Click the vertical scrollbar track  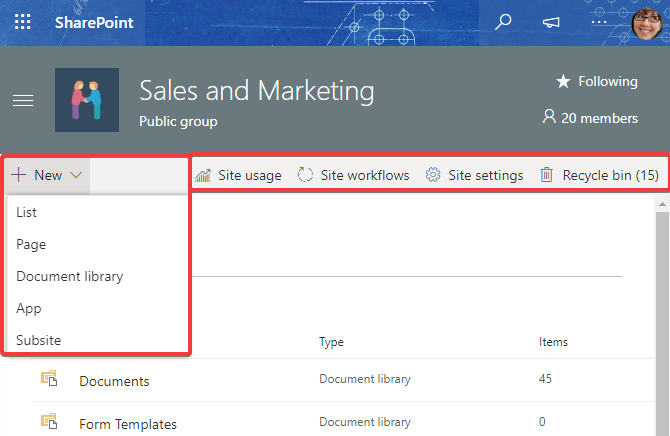(x=662, y=323)
